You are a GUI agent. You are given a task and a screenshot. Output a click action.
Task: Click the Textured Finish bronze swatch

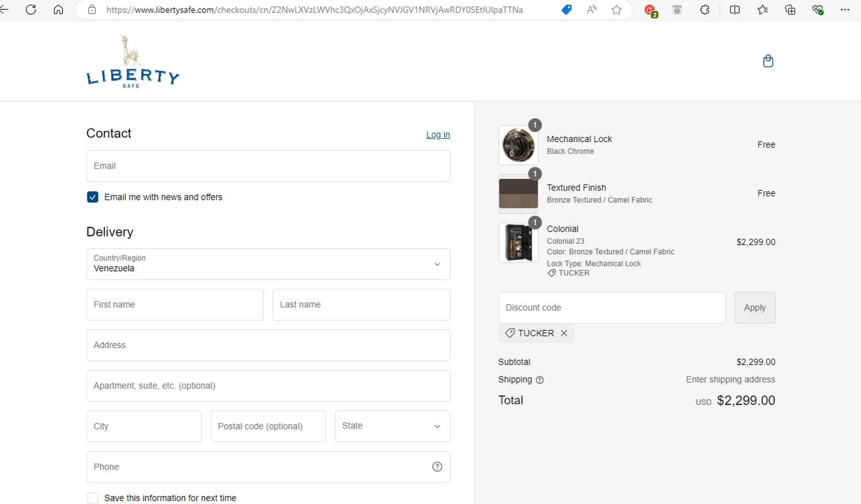pyautogui.click(x=518, y=194)
